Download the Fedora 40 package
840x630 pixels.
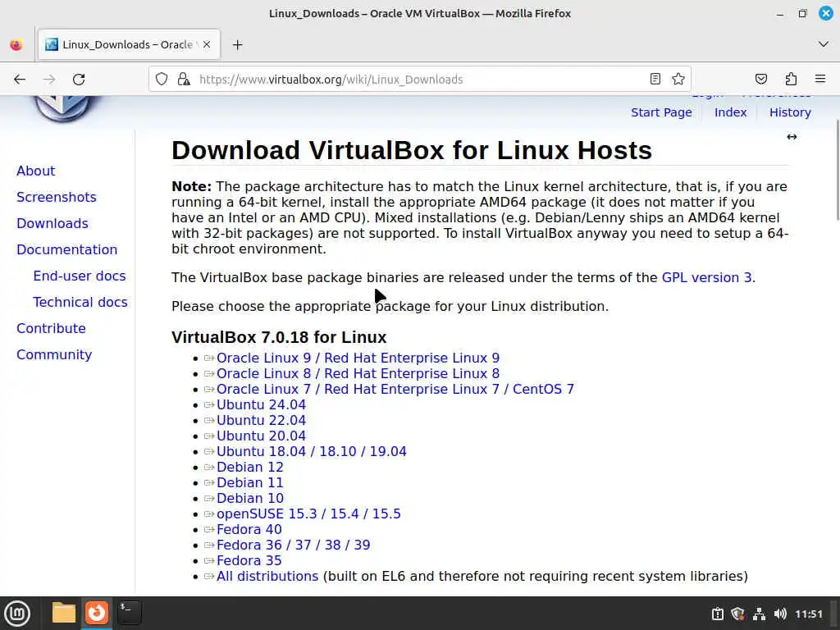(249, 529)
